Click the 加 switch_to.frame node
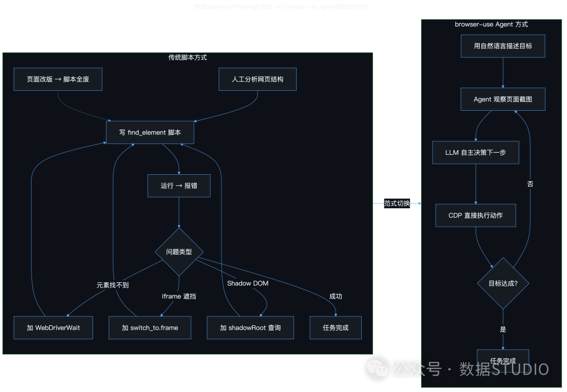The image size is (567, 392). [x=150, y=327]
